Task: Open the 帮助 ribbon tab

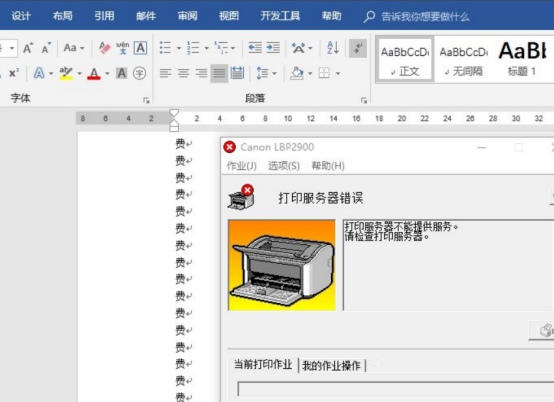Action: click(x=331, y=16)
